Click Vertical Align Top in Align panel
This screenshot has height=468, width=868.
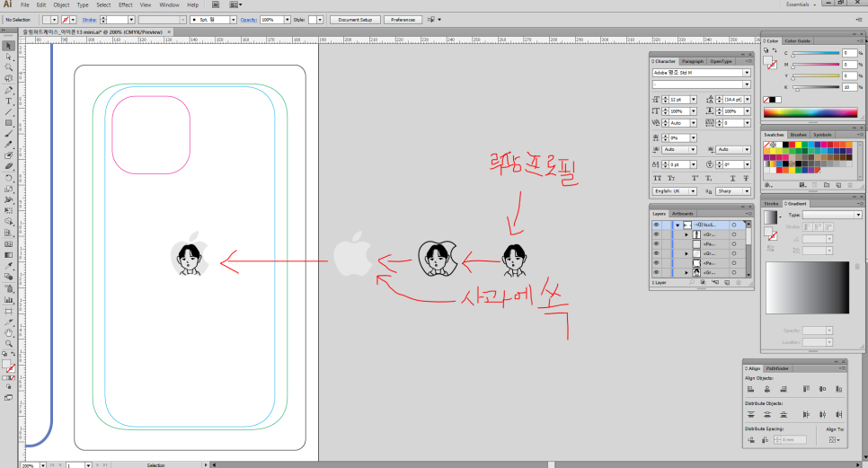(x=806, y=389)
